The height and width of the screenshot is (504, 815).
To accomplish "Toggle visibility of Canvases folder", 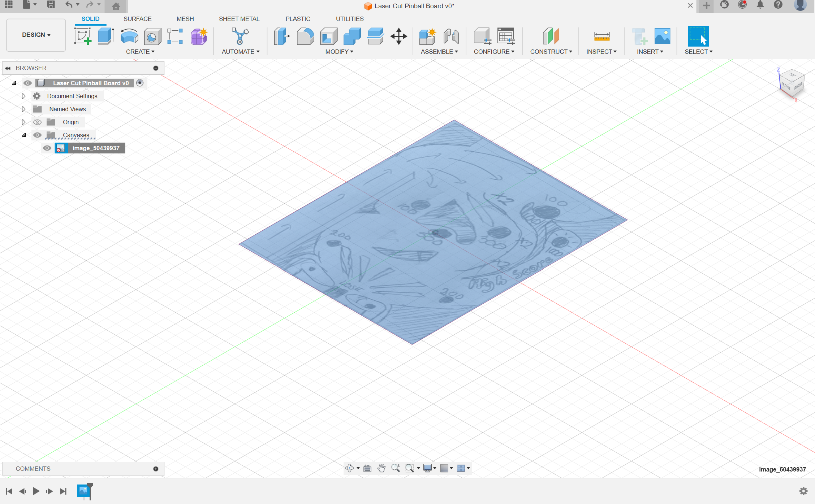I will [37, 134].
